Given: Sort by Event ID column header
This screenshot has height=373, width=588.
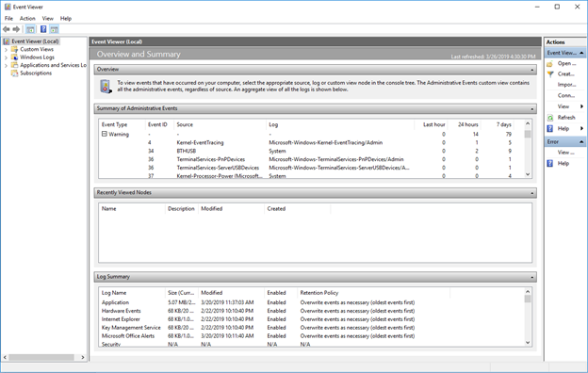Looking at the screenshot, I should tap(157, 124).
